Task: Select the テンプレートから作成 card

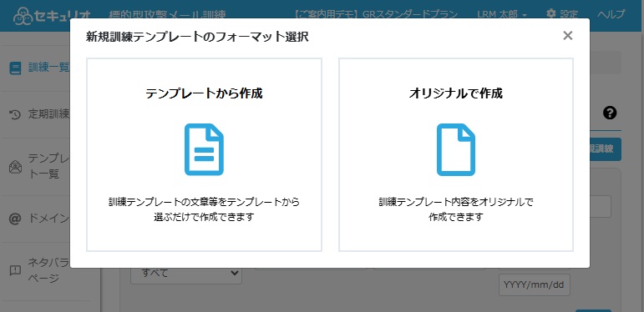Action: click(x=204, y=154)
